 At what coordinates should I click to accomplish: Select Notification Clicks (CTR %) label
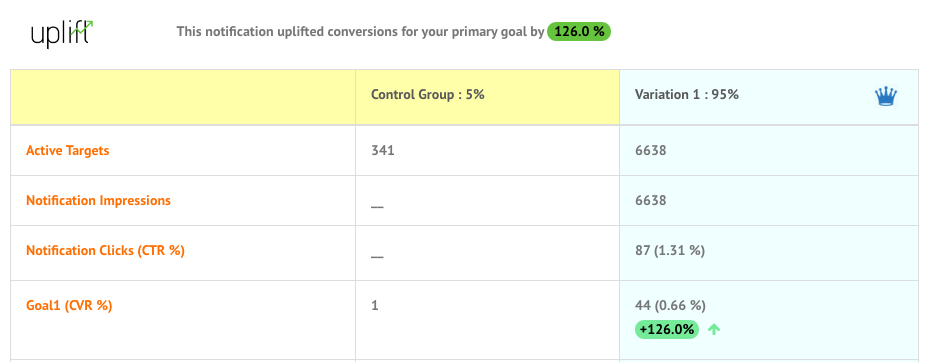tap(106, 250)
